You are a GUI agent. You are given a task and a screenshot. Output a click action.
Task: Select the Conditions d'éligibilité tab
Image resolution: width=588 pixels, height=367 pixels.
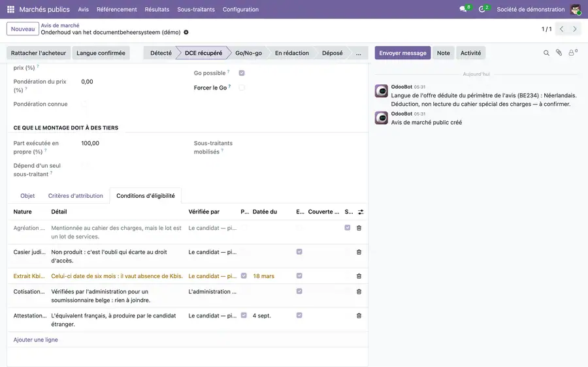[x=146, y=196]
